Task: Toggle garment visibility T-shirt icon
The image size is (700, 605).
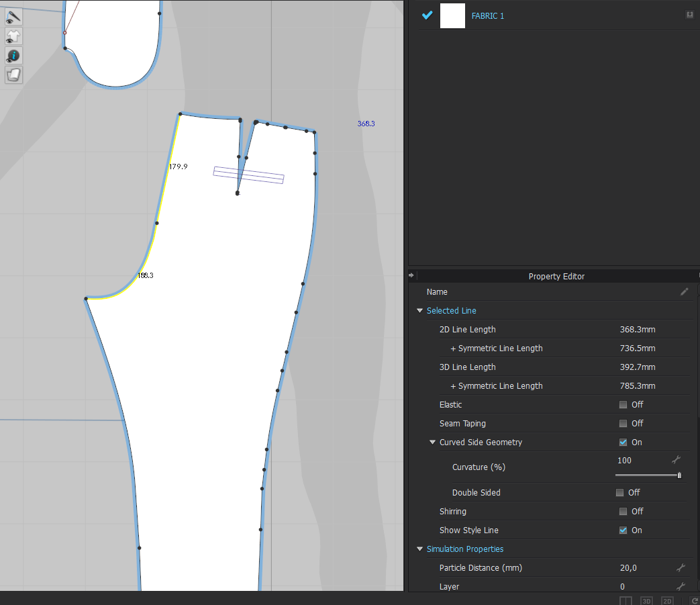Action: (14, 36)
